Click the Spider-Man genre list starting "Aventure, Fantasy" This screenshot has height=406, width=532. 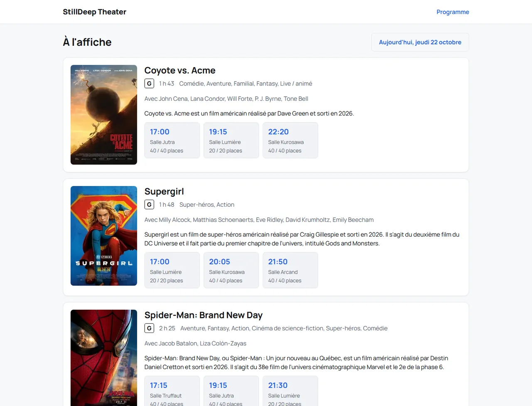click(284, 328)
